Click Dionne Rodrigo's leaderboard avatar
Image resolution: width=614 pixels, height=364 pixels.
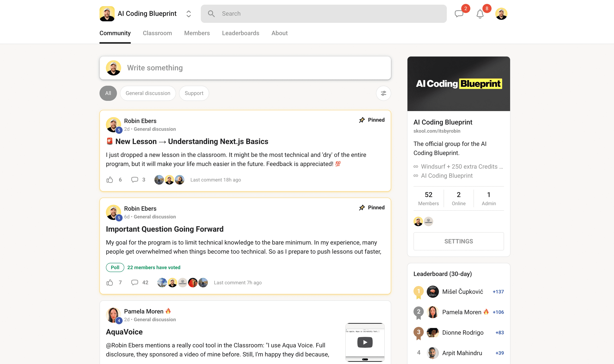tap(432, 333)
